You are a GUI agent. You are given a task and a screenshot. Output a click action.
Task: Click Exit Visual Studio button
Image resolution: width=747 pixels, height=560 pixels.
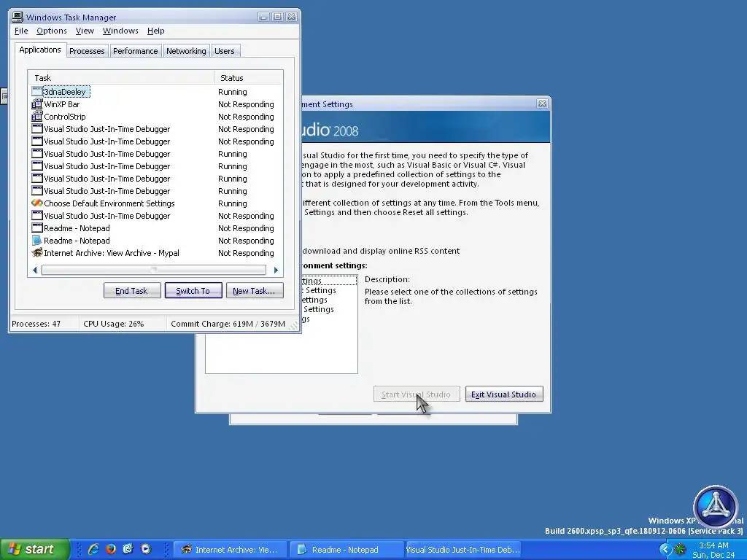pos(504,394)
